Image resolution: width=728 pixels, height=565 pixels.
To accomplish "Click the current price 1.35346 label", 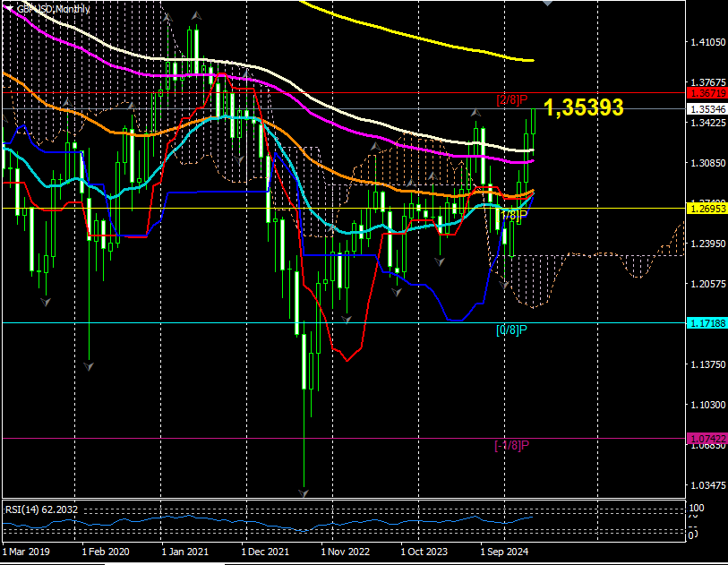I will [707, 108].
